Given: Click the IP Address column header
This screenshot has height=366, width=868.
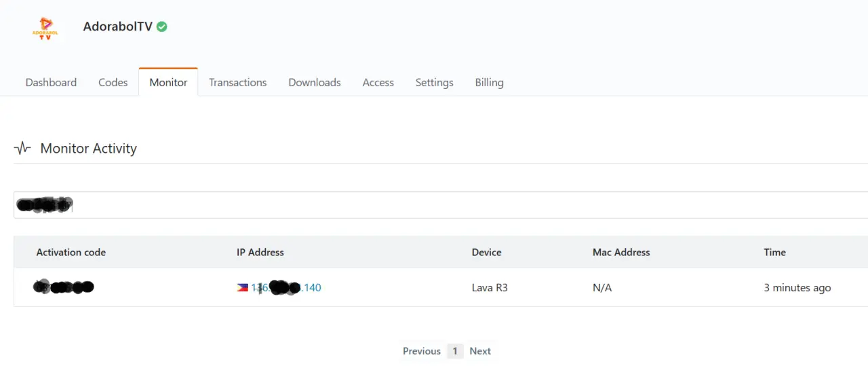Looking at the screenshot, I should pyautogui.click(x=260, y=252).
